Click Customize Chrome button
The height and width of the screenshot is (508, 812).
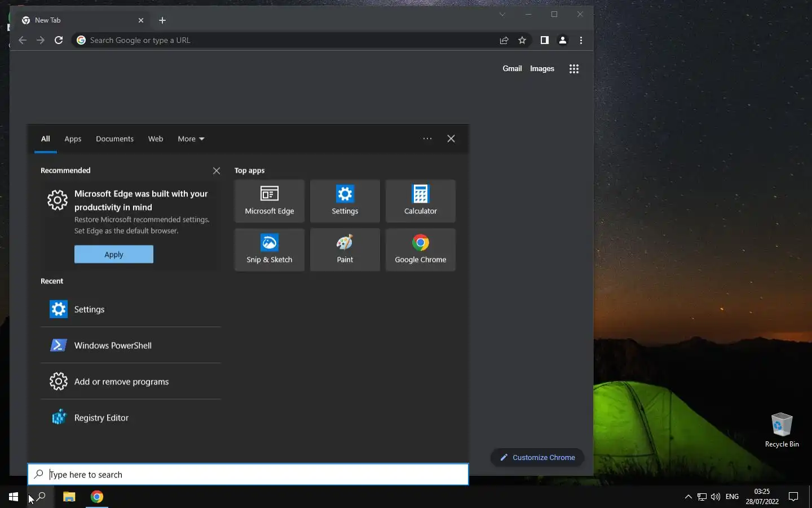click(x=537, y=458)
